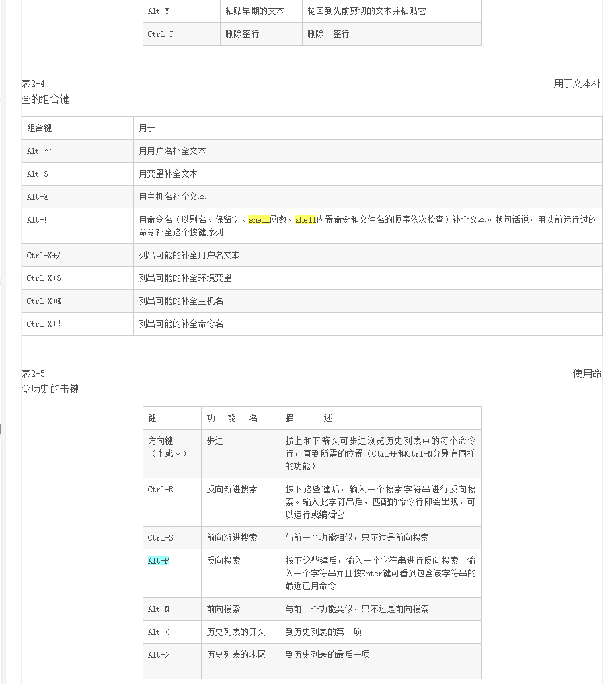
Task: Click the 组合键 column header
Action: [x=77, y=128]
